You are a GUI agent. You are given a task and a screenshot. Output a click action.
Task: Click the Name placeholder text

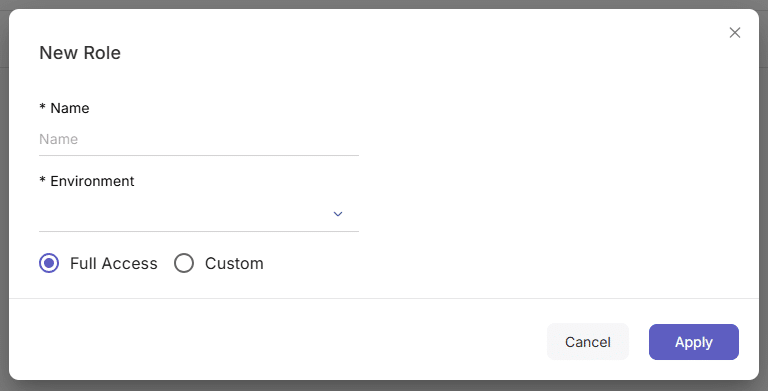point(58,139)
